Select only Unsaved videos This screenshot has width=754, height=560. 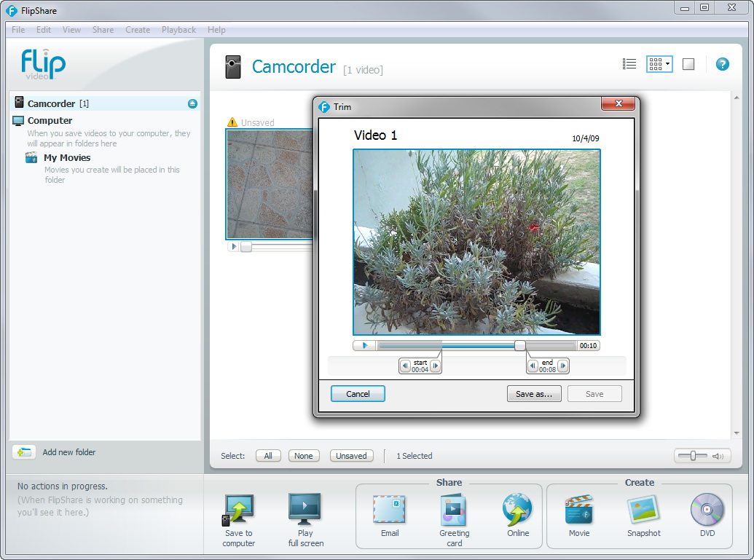pos(351,456)
